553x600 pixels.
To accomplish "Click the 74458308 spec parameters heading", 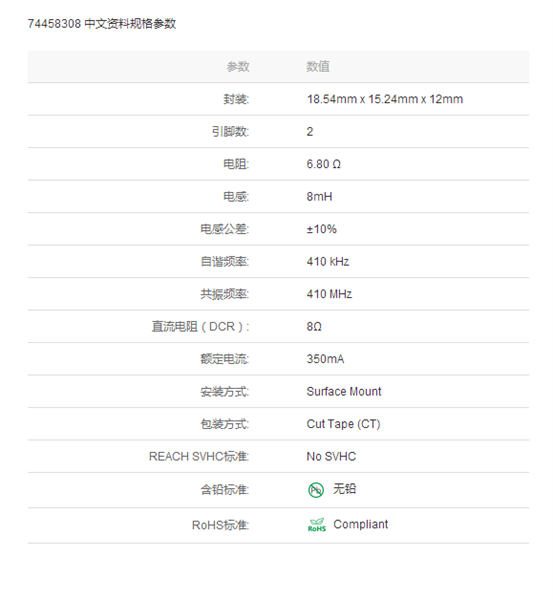I will click(x=102, y=24).
